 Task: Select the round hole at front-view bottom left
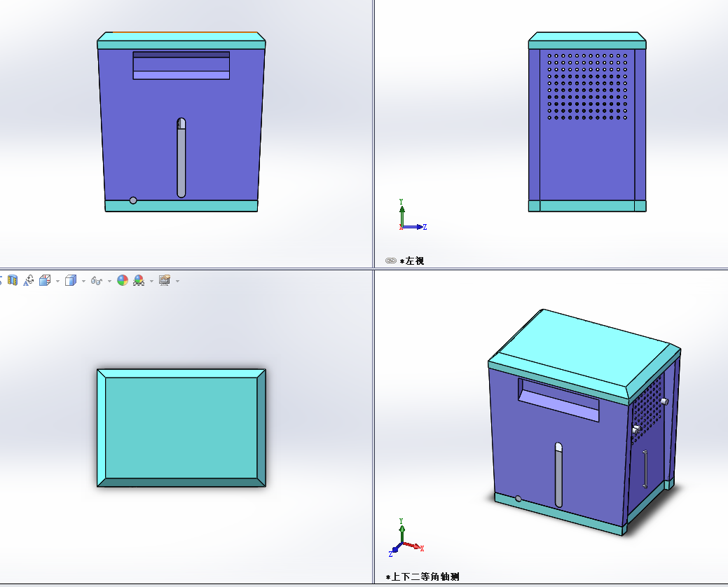pyautogui.click(x=133, y=200)
